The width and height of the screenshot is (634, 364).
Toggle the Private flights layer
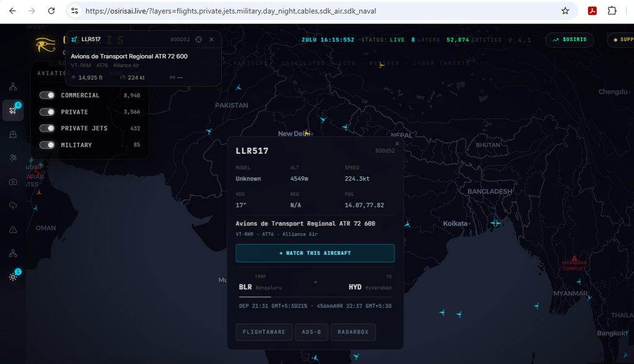47,111
